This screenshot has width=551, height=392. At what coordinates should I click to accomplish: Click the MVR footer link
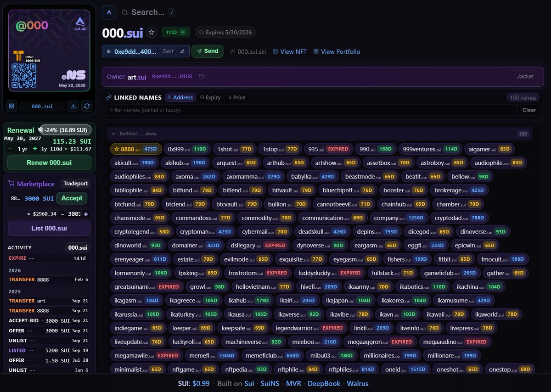point(294,383)
